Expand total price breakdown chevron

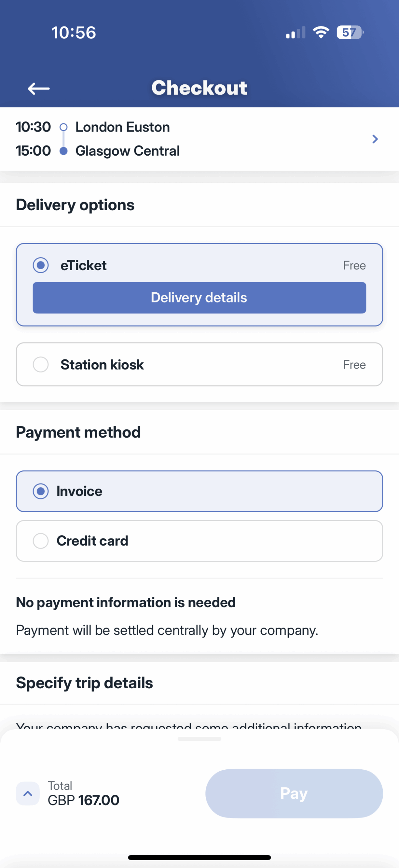[28, 793]
